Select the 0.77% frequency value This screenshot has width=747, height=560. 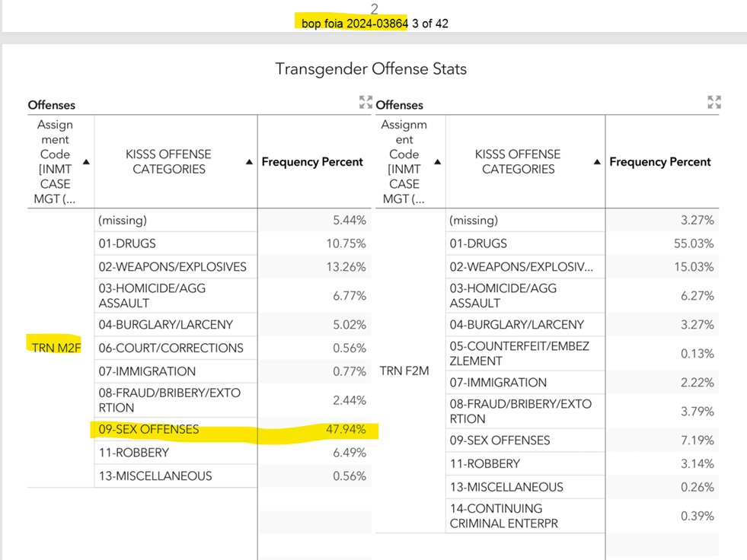coord(350,371)
